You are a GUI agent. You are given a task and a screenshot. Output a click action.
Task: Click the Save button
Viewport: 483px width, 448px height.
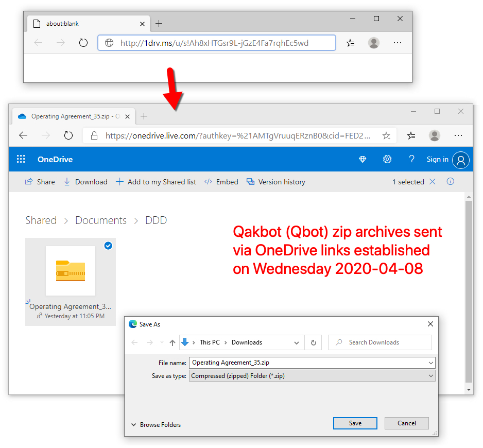pyautogui.click(x=355, y=423)
